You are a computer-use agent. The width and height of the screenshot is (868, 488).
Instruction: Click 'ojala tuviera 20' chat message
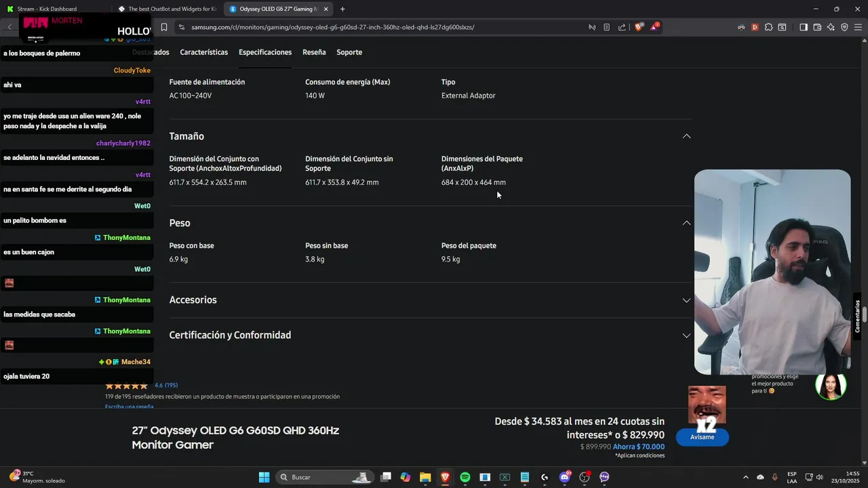point(26,376)
